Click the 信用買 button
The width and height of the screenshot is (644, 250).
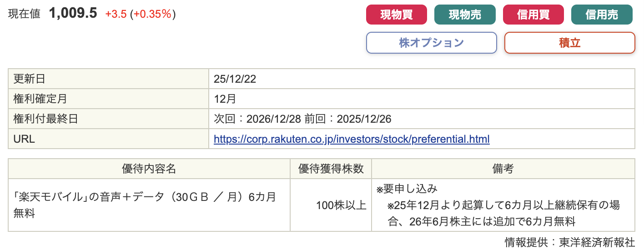533,15
